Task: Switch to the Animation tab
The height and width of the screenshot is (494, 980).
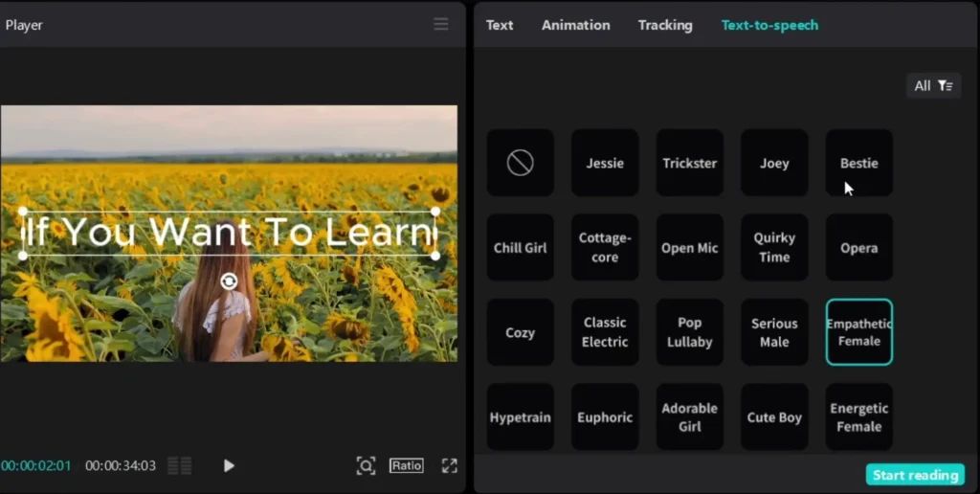Action: 575,25
